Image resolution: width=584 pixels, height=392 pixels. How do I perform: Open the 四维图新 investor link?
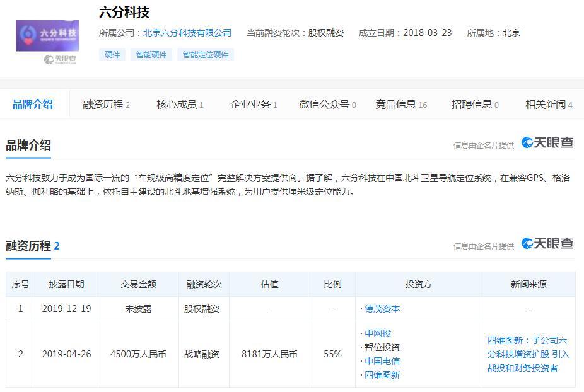tap(382, 375)
